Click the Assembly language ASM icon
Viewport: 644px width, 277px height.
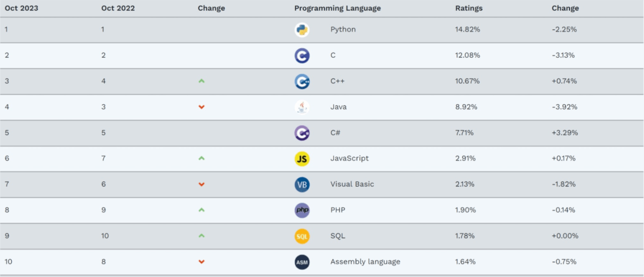coord(302,262)
